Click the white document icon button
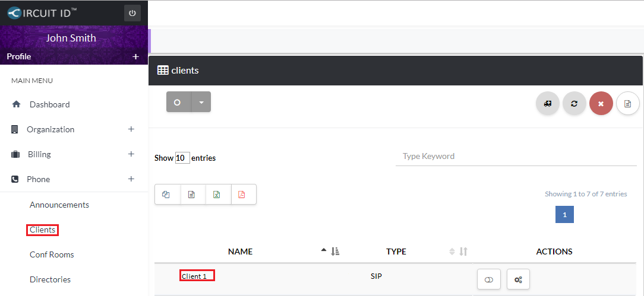 (627, 103)
